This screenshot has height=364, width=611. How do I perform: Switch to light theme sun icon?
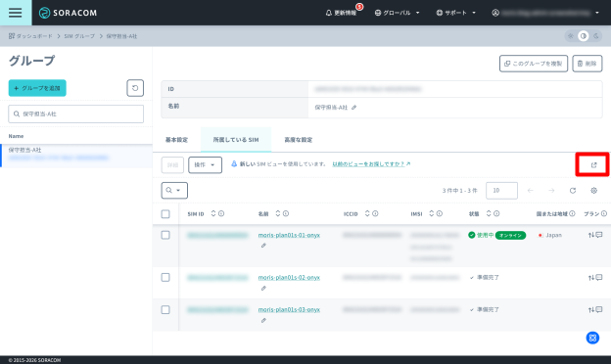(x=571, y=36)
